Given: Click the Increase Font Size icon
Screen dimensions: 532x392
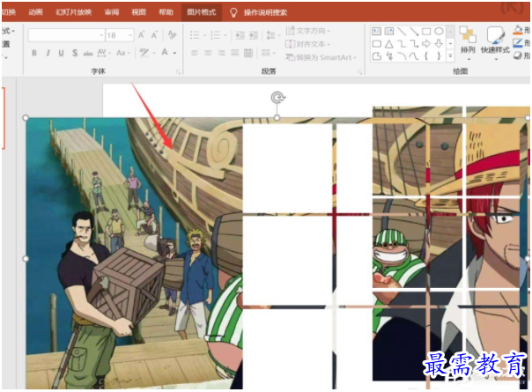Looking at the screenshot, I should [x=142, y=35].
